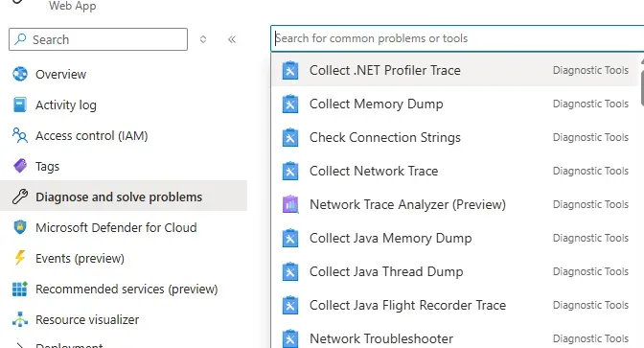Open Events (preview) in the sidebar

124,258
